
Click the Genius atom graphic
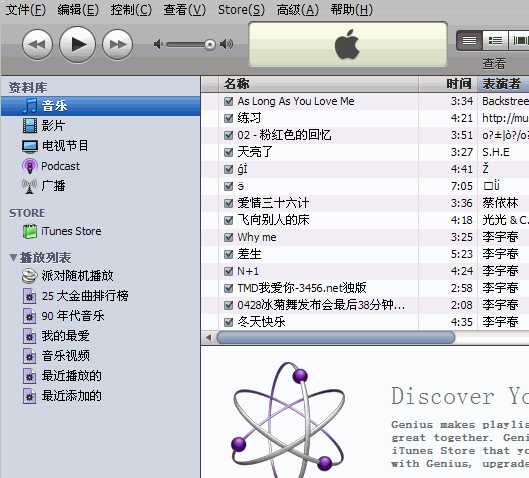click(x=288, y=420)
